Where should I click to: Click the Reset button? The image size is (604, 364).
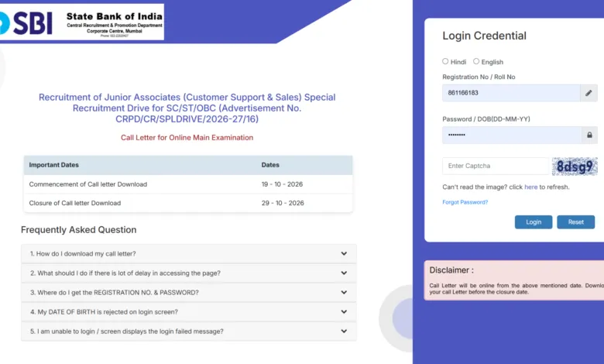pos(576,221)
